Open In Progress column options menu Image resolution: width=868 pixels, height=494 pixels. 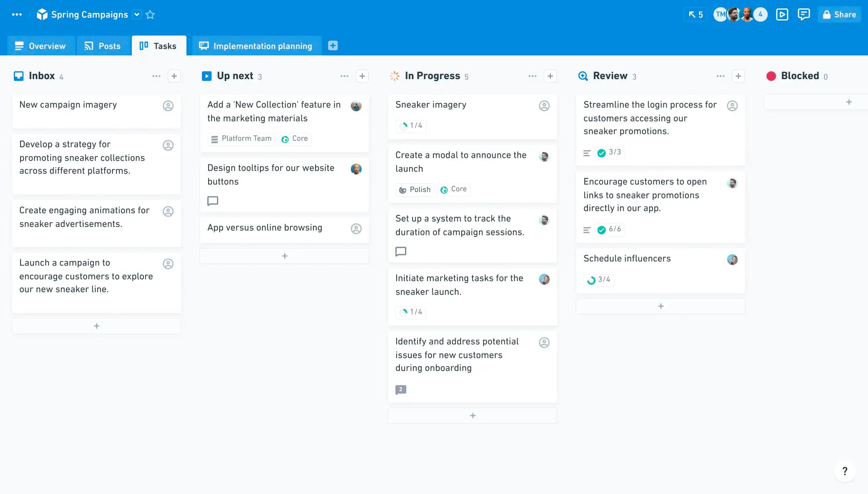coord(532,76)
